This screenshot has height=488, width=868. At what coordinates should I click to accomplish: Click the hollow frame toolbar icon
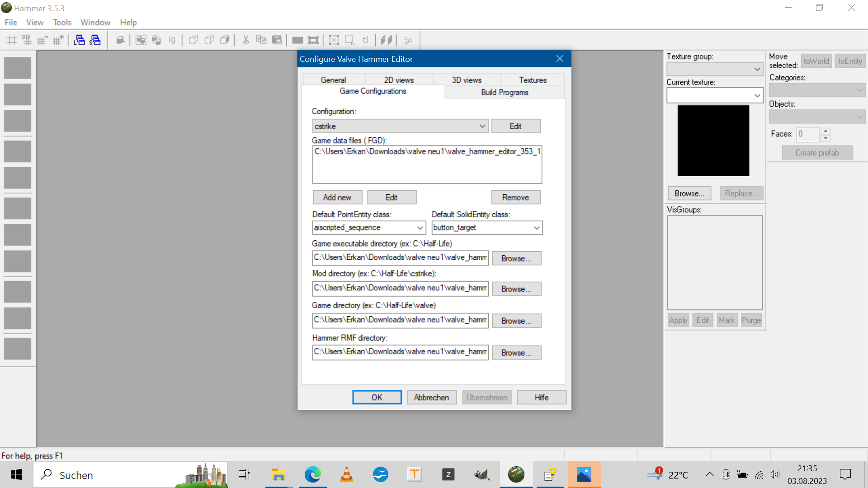[313, 40]
